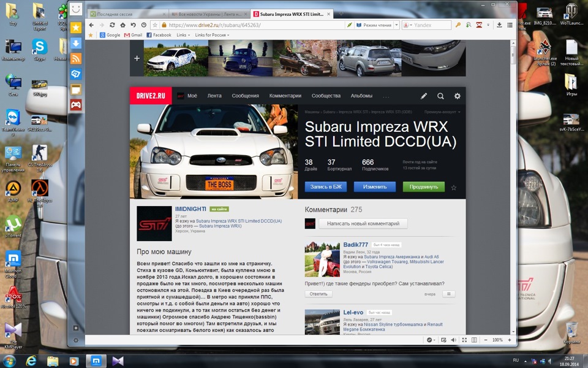Image resolution: width=588 pixels, height=368 pixels.
Task: Click the green Продвинуть button
Action: [424, 186]
